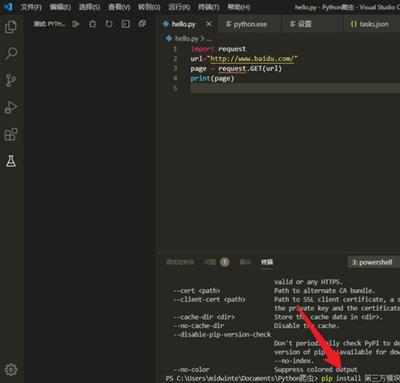Select the 终端 terminal panel tab
400x383 pixels.
(x=267, y=262)
